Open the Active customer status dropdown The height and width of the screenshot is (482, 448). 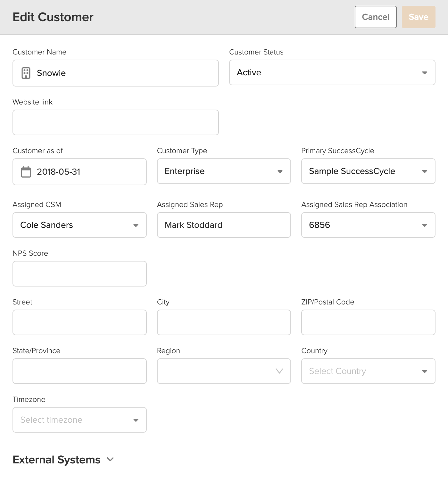(332, 72)
